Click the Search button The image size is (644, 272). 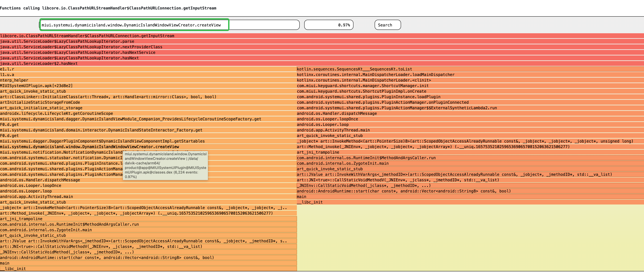pyautogui.click(x=388, y=25)
